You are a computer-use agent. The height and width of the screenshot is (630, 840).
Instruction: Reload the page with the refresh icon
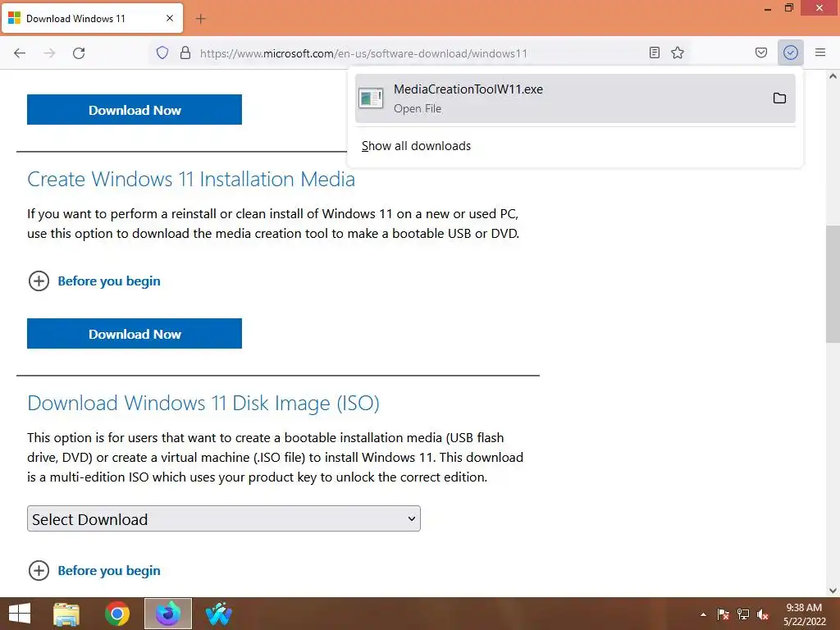tap(79, 53)
